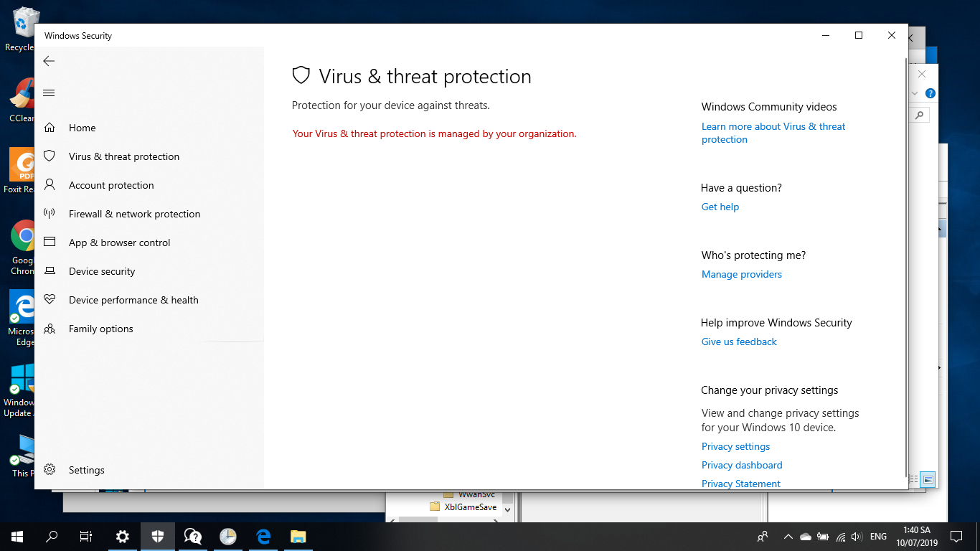Viewport: 980px width, 551px height.
Task: Open File Explorer from the taskbar
Action: [298, 536]
